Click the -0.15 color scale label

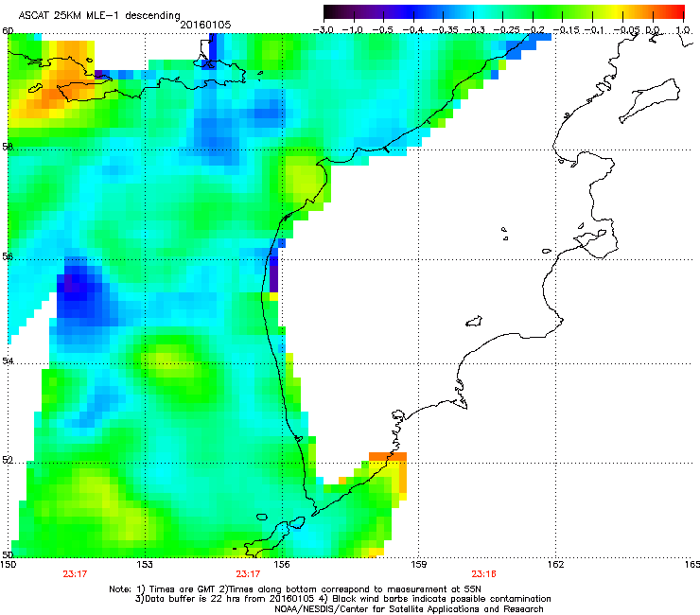point(566,30)
